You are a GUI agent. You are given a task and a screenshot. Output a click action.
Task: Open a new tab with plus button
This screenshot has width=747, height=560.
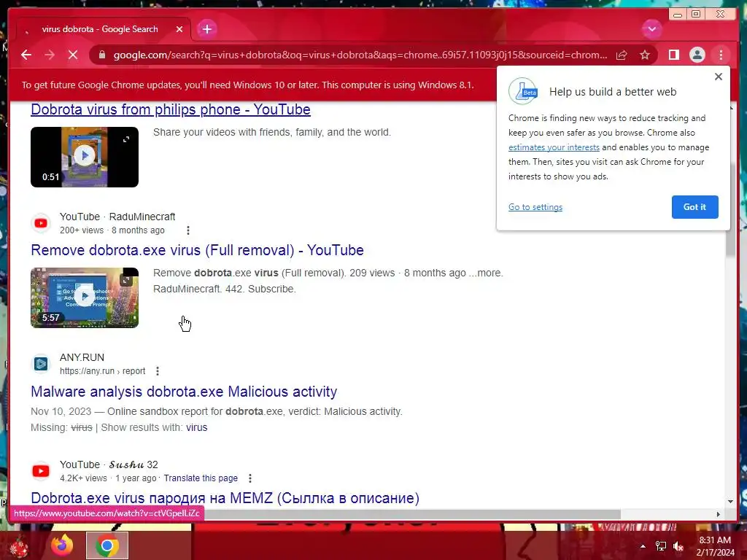(206, 29)
